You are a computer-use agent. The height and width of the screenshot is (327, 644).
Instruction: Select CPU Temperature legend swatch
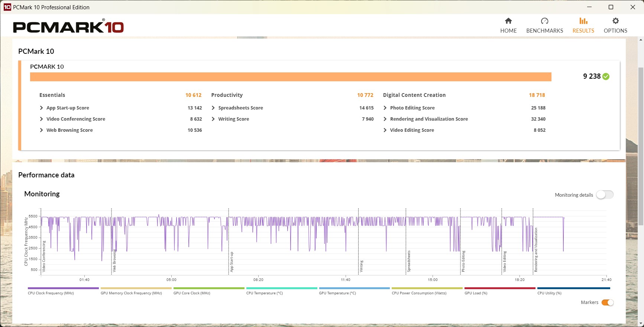(x=282, y=288)
